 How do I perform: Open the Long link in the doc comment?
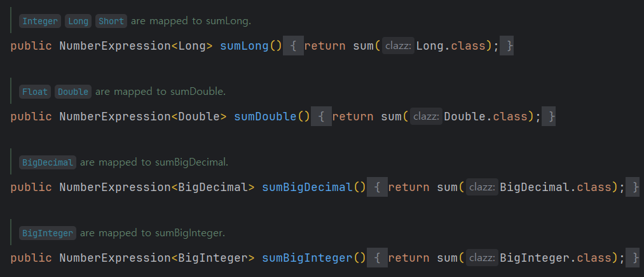pos(78,21)
